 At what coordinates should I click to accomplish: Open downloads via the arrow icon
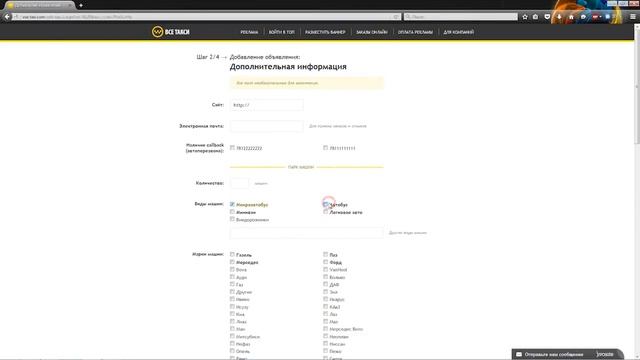(559, 17)
